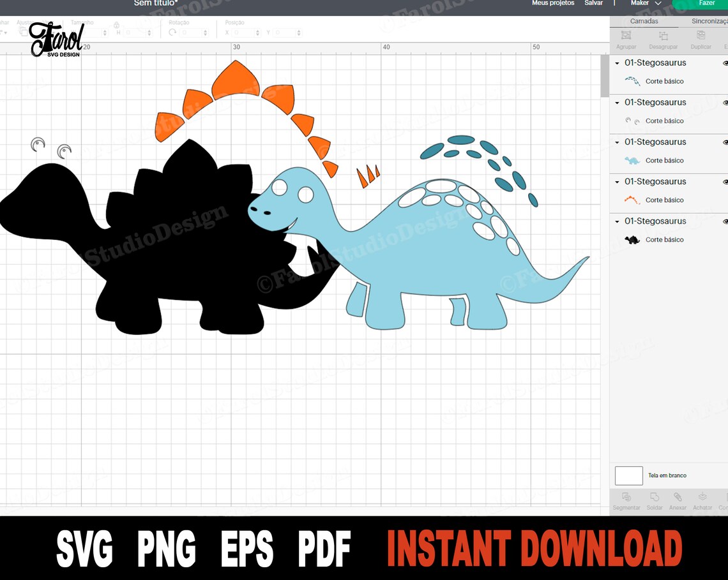The height and width of the screenshot is (580, 728).
Task: Select the Agrupar icon in the Camadas panel
Action: pyautogui.click(x=626, y=38)
